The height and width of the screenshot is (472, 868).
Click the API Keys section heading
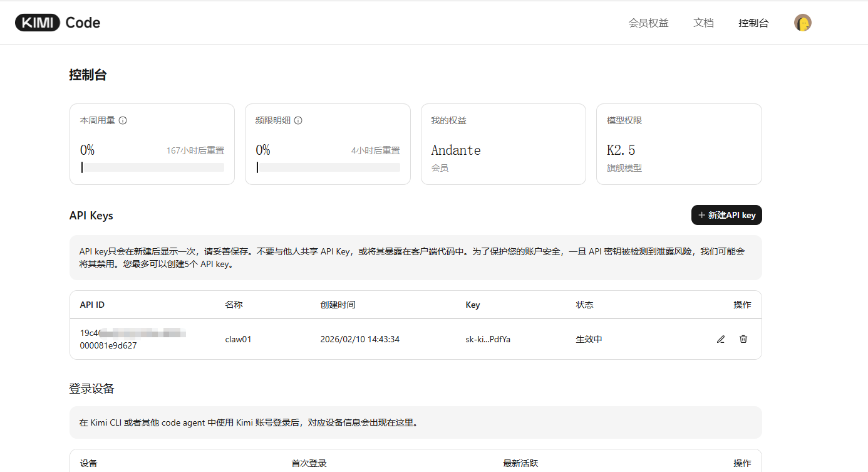(91, 216)
